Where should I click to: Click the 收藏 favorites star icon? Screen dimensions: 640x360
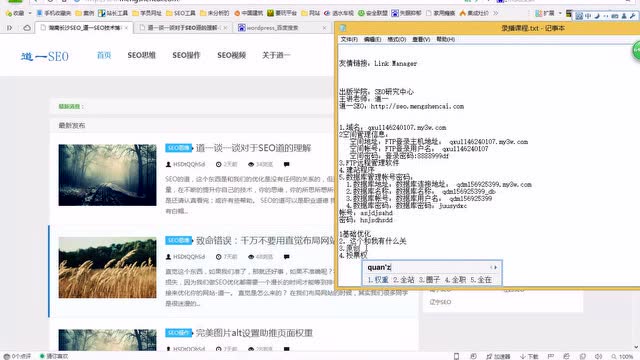[x=9, y=13]
